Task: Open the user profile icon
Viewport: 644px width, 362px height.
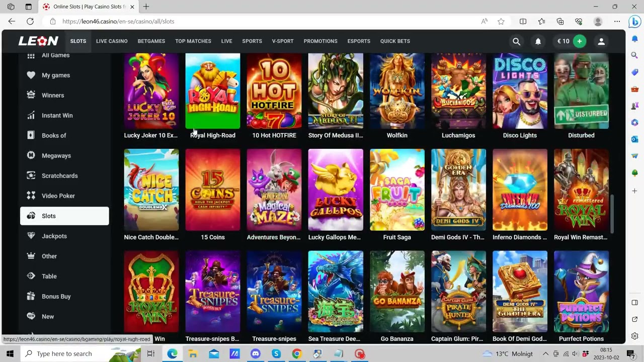Action: pos(601,41)
